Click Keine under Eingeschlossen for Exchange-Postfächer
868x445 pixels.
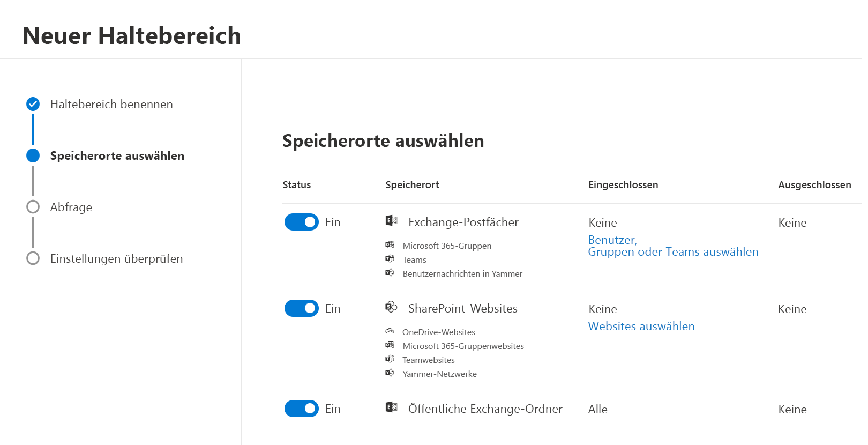(603, 222)
